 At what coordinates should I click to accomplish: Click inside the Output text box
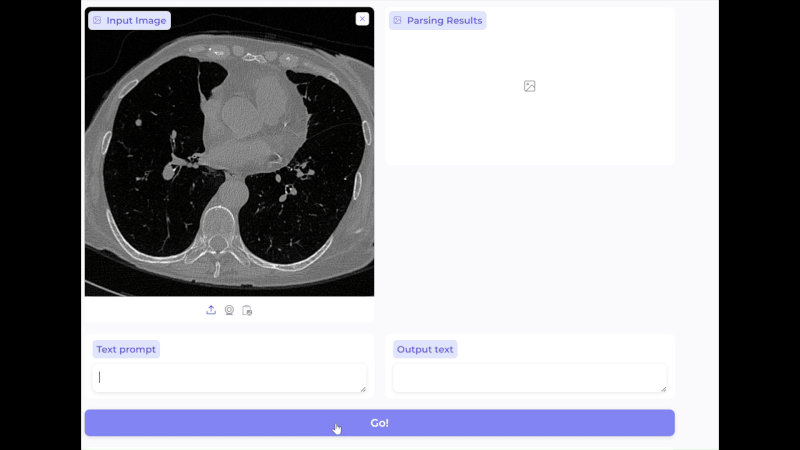click(528, 378)
